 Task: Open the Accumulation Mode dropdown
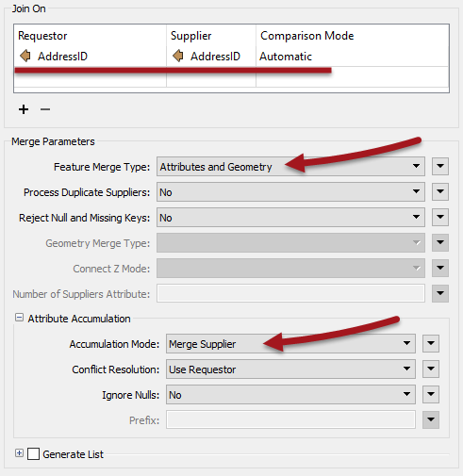(290, 344)
